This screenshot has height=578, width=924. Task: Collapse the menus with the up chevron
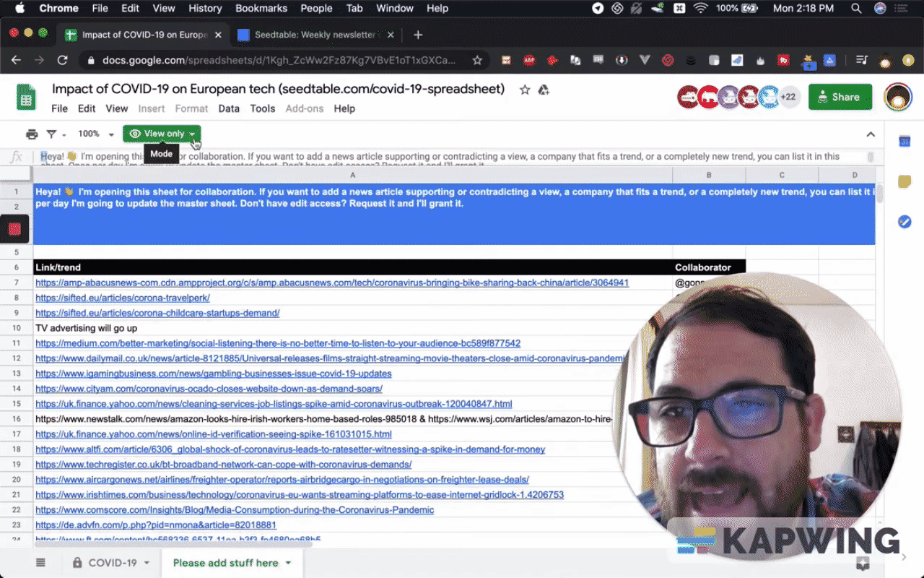tap(871, 134)
